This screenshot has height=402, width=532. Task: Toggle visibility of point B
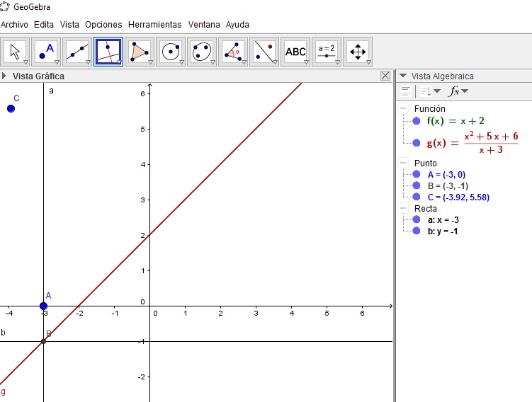click(x=417, y=185)
